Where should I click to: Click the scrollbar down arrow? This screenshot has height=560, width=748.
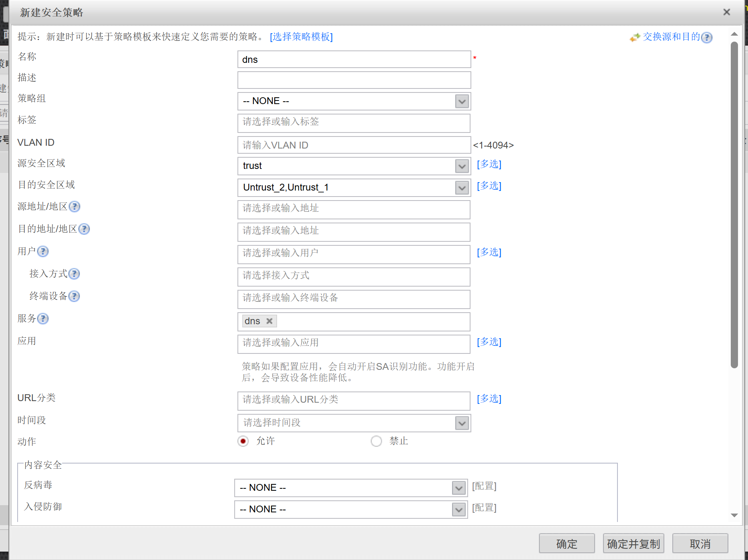734,515
